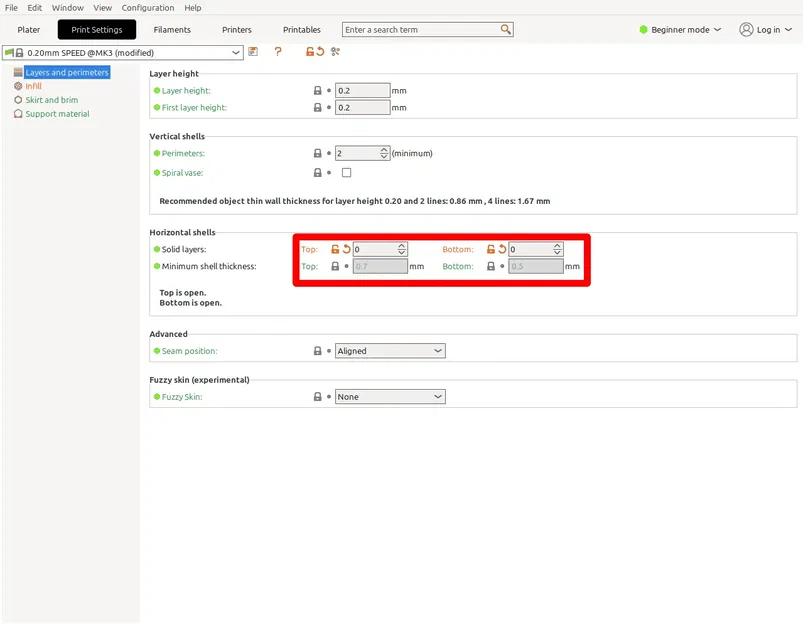Open the Log in account menu
The height and width of the screenshot is (625, 803).
coord(766,30)
